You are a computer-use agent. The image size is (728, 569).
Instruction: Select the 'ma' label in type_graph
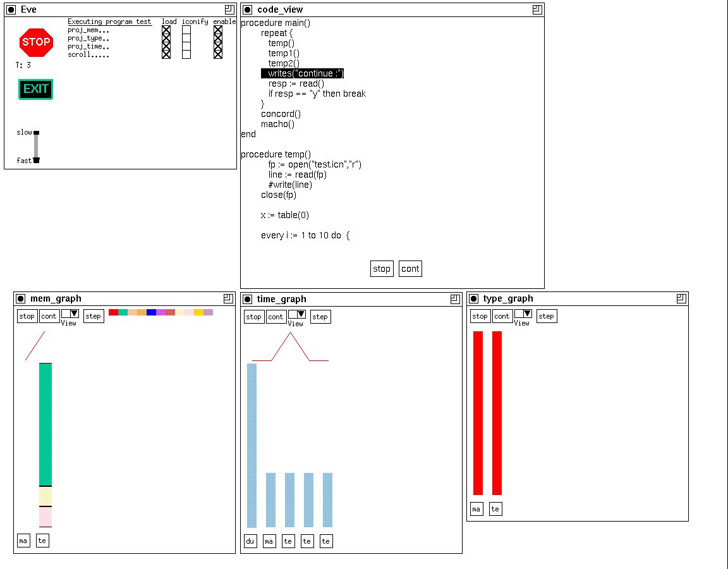pos(476,509)
